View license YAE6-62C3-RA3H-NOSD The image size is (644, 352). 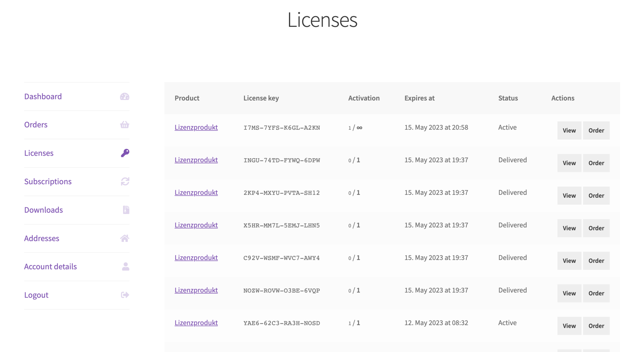point(569,326)
